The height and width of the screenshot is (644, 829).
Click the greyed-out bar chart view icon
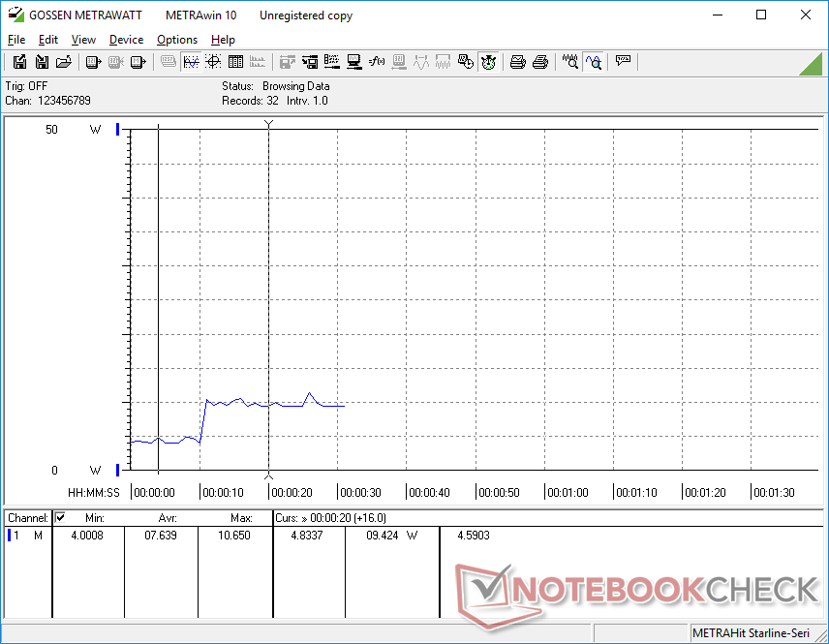[x=258, y=62]
